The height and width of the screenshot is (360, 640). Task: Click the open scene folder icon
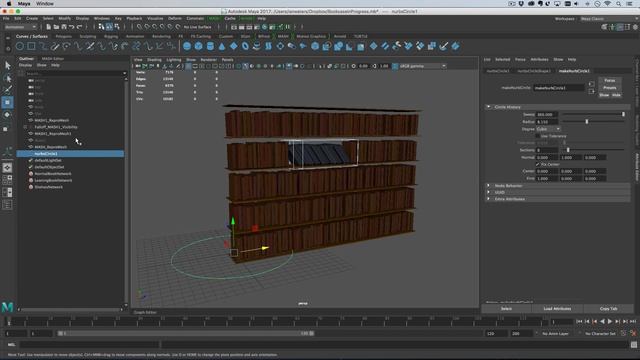pos(56,27)
